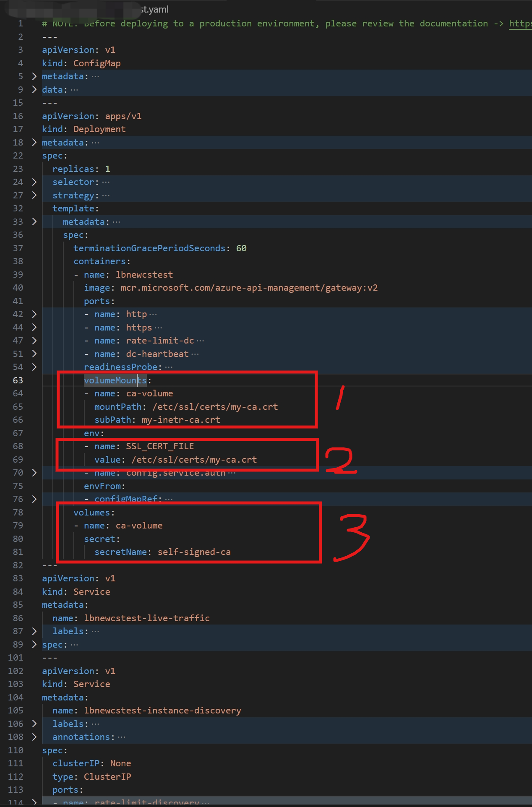532x807 pixels.
Task: Unfold template metadata at line 33
Action: 34,221
